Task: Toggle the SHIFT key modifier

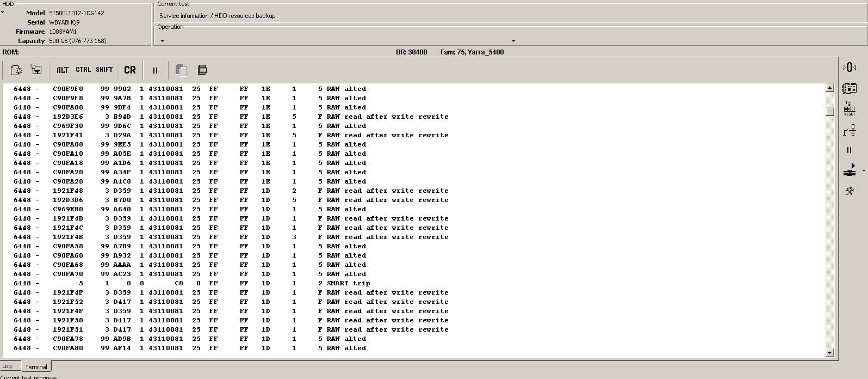Action: coord(104,70)
